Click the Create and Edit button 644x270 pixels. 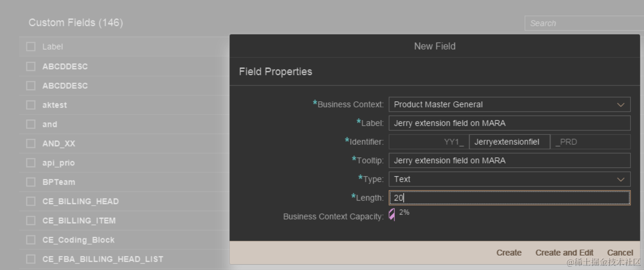coord(564,253)
